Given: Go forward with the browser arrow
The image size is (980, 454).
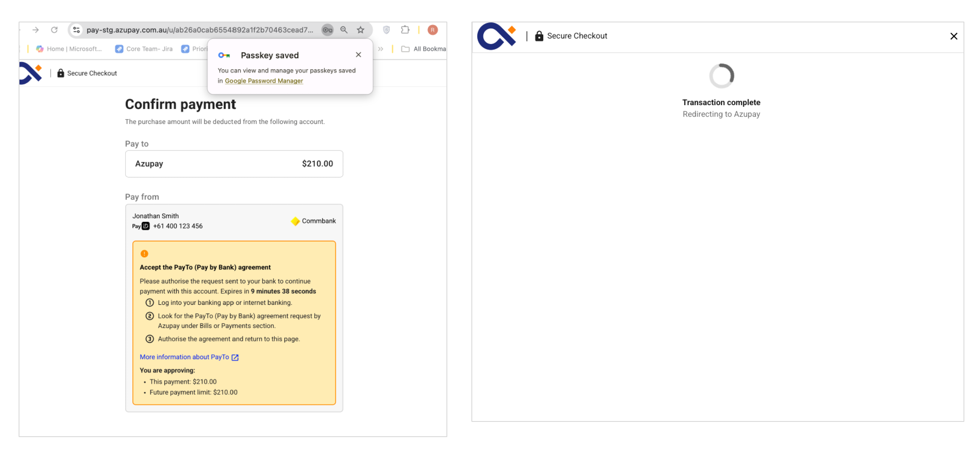Looking at the screenshot, I should click(x=36, y=30).
